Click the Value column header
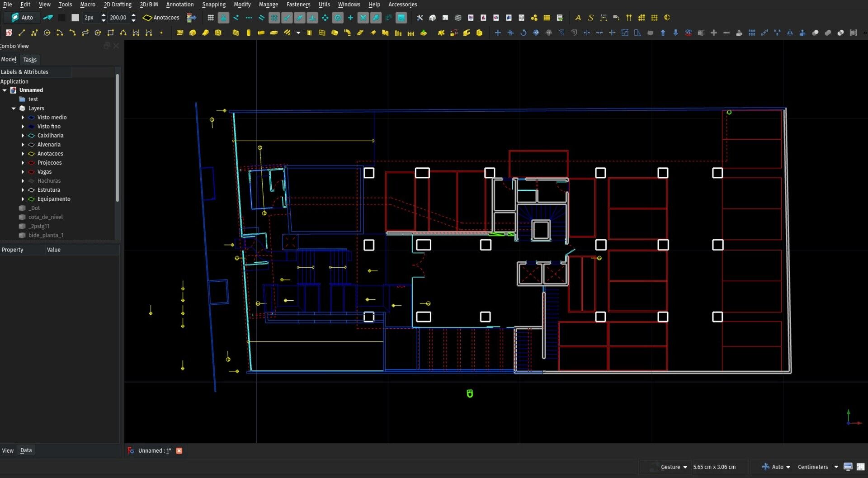 [x=82, y=250]
